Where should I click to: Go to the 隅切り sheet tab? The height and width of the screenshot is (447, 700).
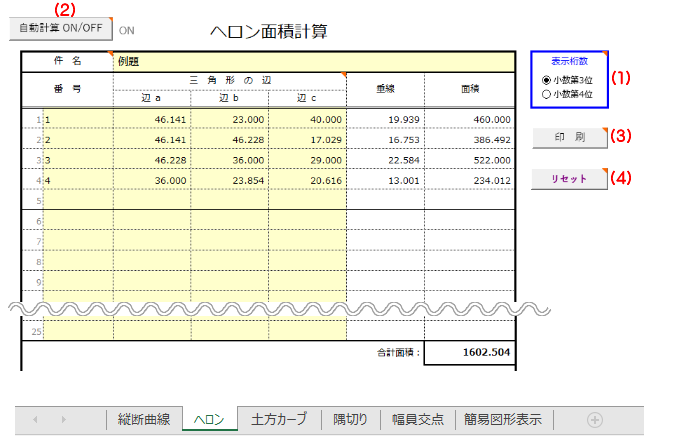[x=350, y=419]
